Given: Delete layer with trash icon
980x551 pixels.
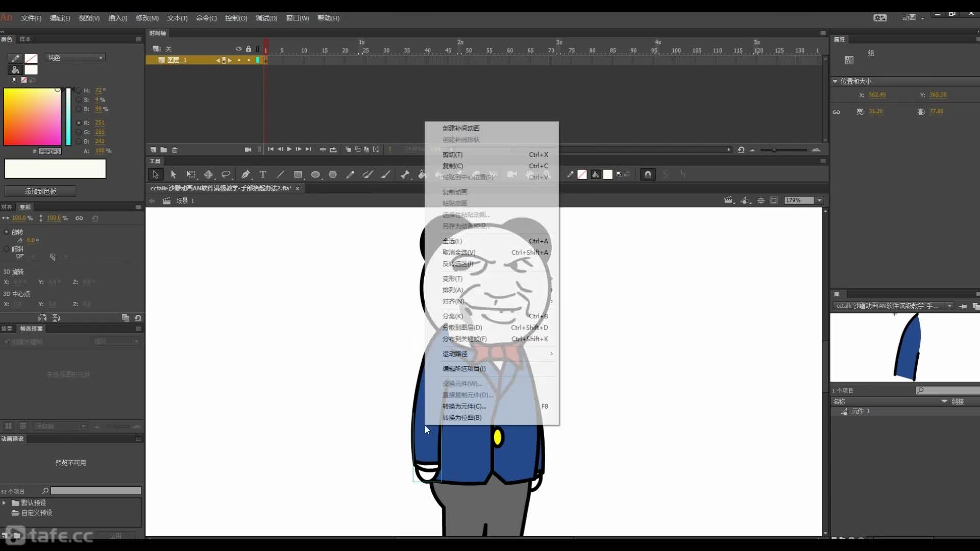Looking at the screenshot, I should 175,150.
